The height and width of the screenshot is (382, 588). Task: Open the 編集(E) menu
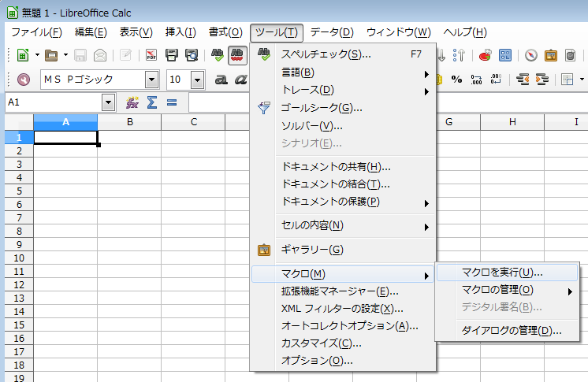91,32
